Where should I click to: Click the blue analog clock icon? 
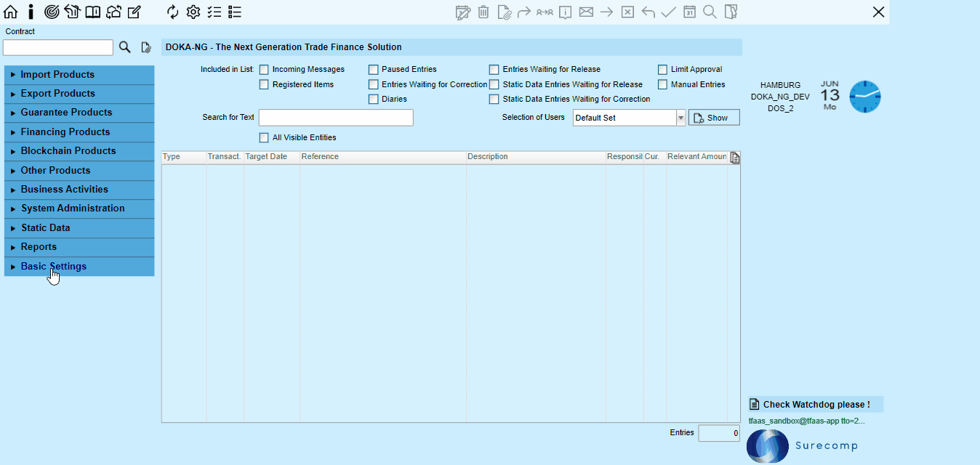tap(865, 97)
